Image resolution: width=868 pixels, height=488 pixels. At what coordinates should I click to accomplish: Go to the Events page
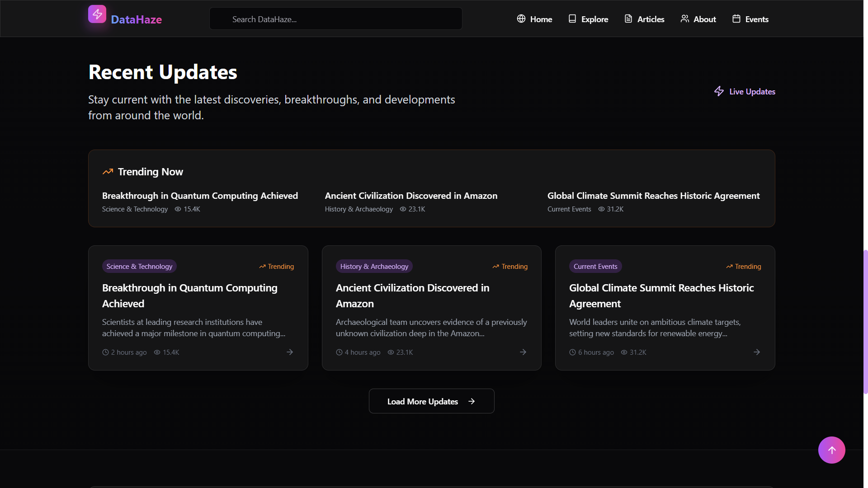point(756,19)
